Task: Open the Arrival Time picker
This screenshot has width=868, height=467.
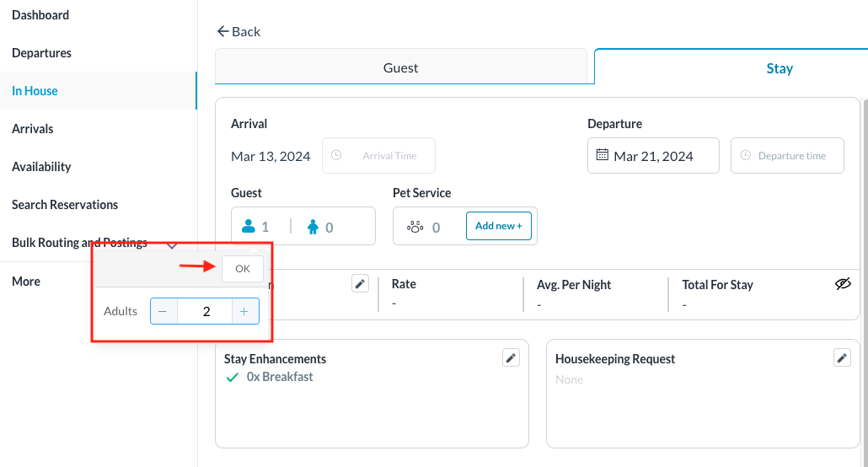Action: (x=379, y=156)
